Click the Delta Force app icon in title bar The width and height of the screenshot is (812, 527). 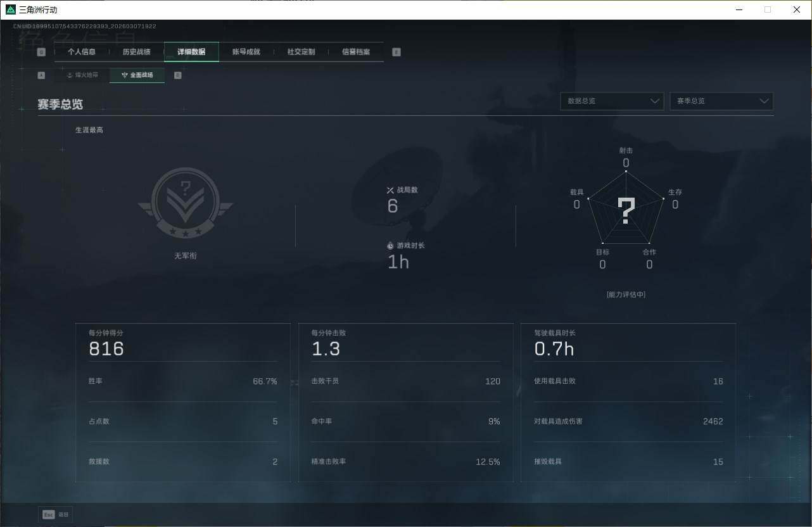pyautogui.click(x=10, y=10)
